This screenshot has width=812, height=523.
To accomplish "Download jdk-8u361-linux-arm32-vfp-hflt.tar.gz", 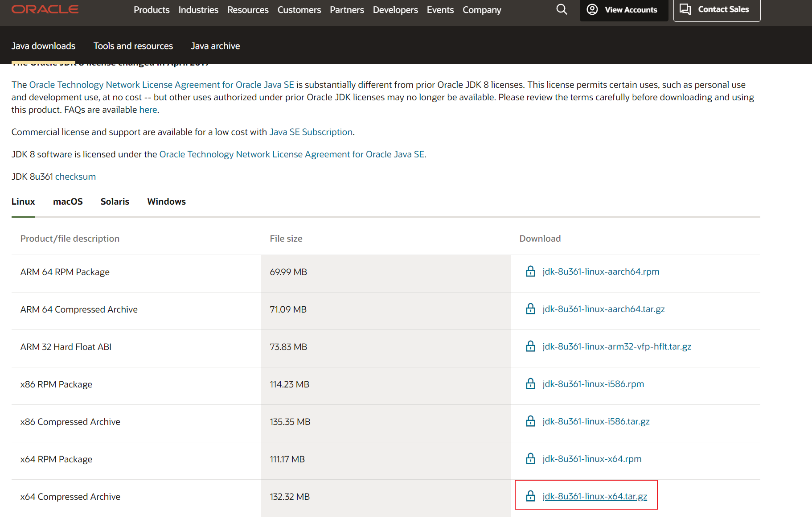I will pos(617,346).
